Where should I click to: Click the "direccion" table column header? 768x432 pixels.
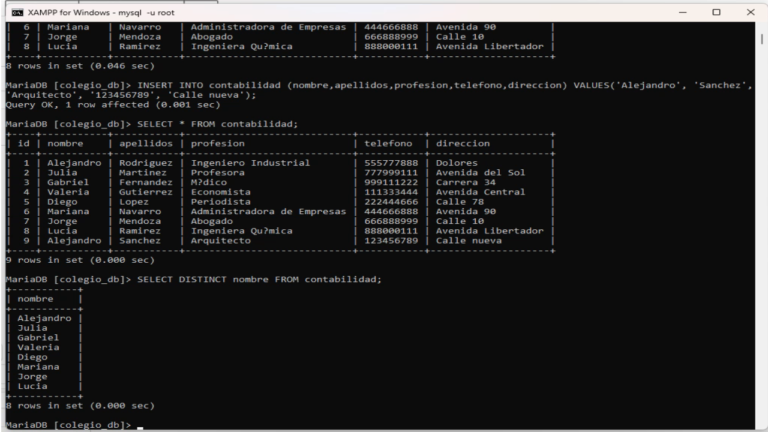click(462, 144)
